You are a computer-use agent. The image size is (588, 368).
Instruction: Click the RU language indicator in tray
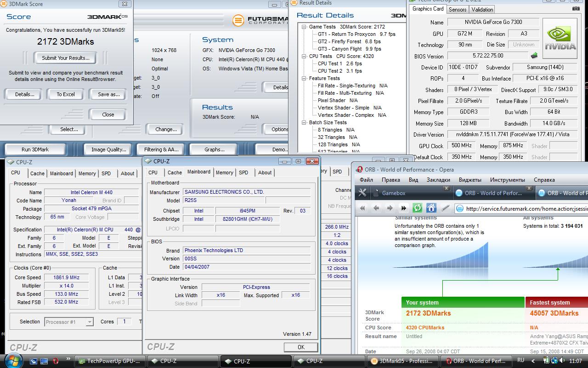520,361
